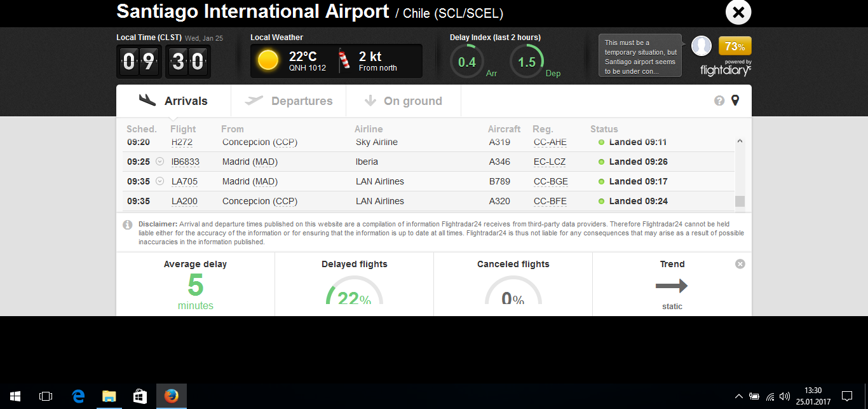This screenshot has width=868, height=409.
Task: Click the sun weather icon
Action: [268, 60]
